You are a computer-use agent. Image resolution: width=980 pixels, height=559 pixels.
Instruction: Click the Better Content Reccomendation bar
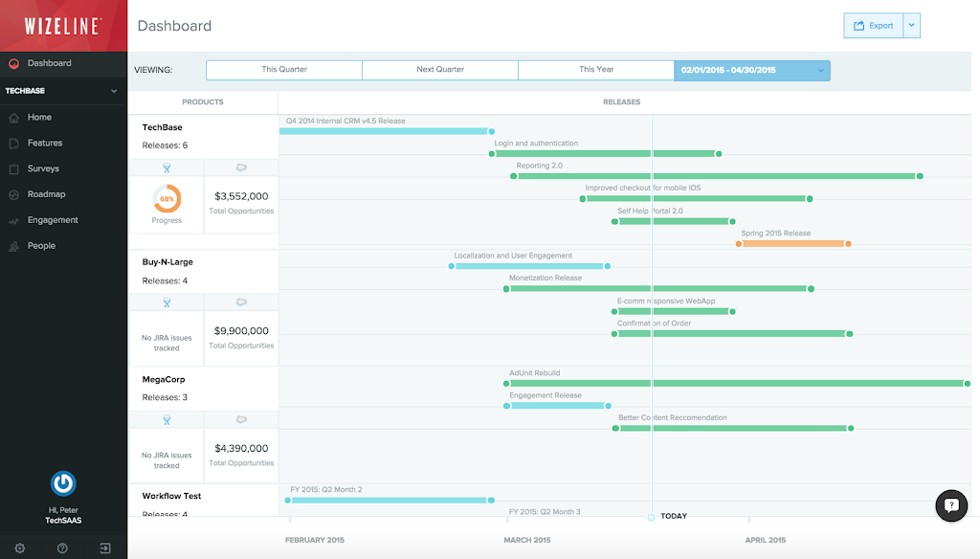point(733,428)
